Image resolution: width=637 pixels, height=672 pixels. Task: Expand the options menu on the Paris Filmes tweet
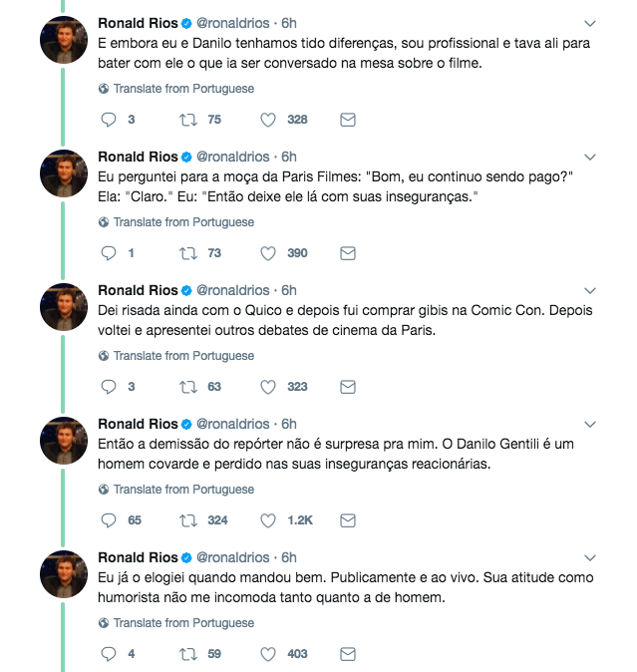tap(589, 157)
